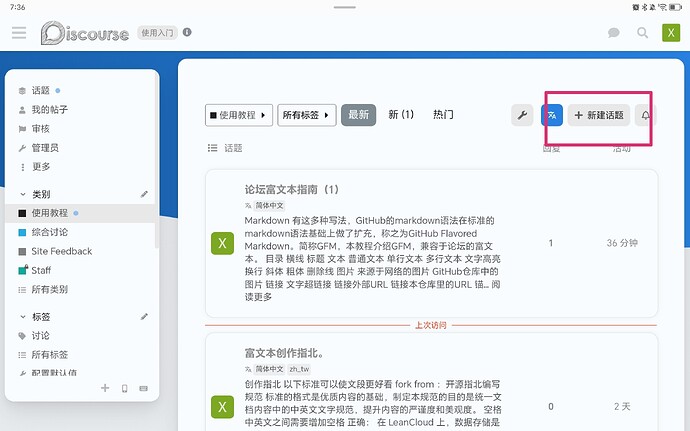Click 简体中文 tag under 富文本创作指北
The height and width of the screenshot is (431, 690).
pos(269,369)
